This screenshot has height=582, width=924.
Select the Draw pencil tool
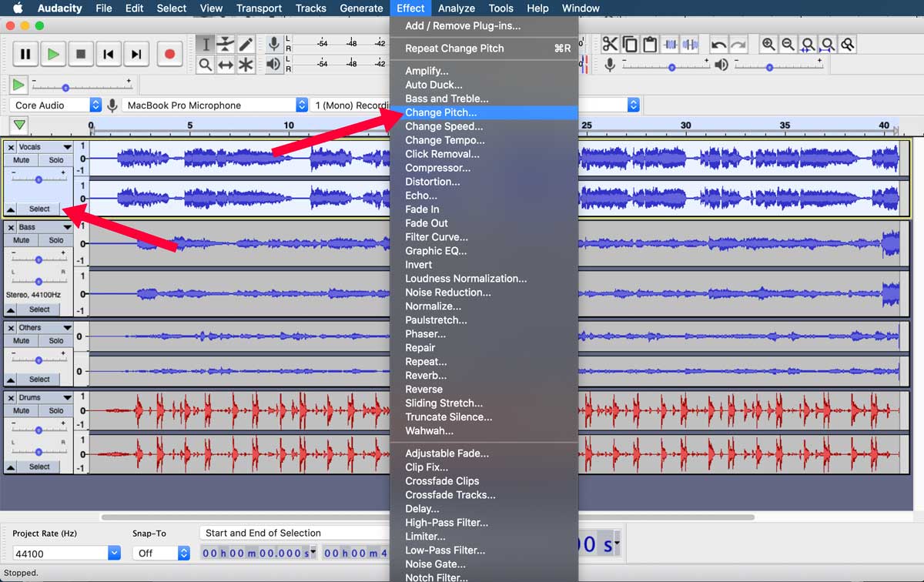(246, 44)
